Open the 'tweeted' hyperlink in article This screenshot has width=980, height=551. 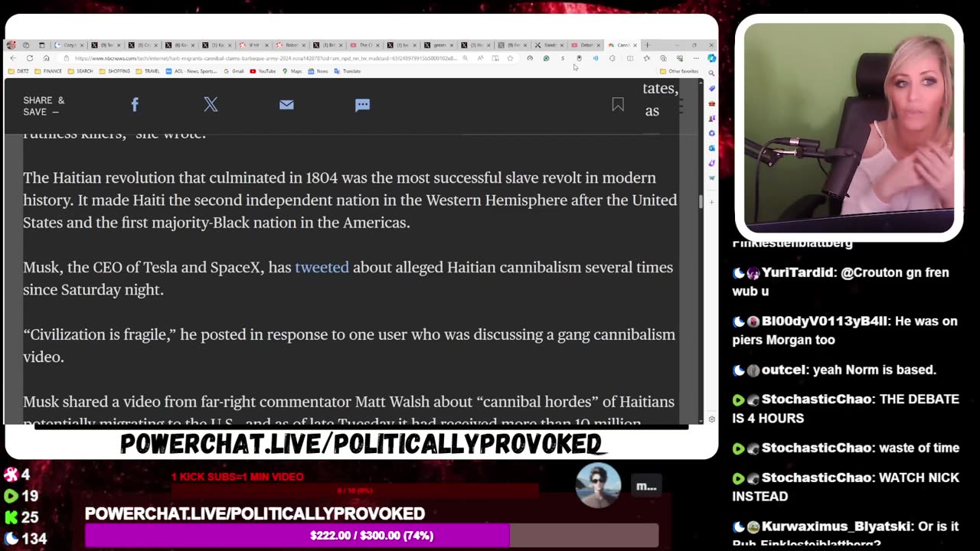(x=322, y=267)
